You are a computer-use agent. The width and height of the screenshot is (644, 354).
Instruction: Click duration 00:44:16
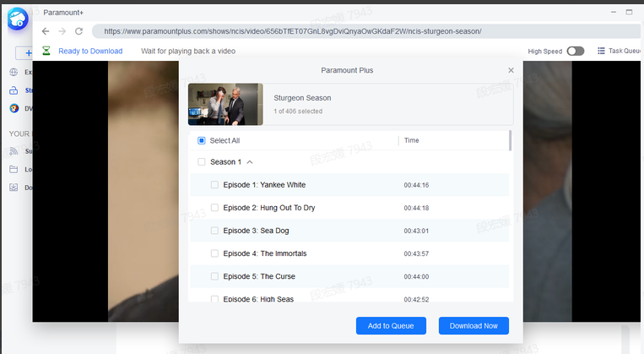[x=416, y=185]
